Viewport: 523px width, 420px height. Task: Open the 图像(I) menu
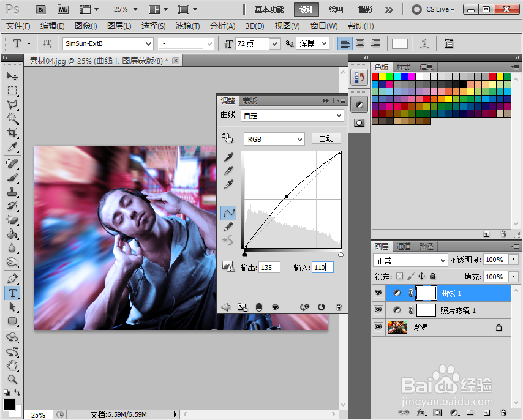86,26
